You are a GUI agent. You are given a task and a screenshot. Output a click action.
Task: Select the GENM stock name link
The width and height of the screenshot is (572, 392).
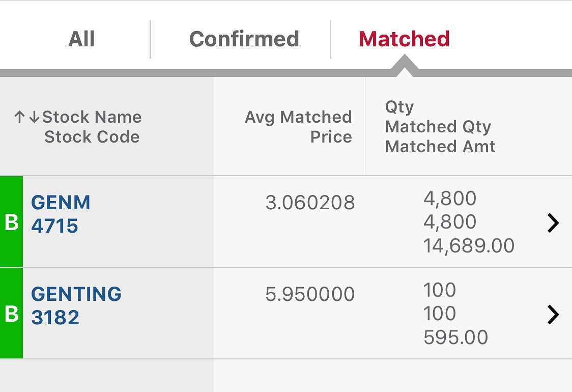(x=61, y=203)
